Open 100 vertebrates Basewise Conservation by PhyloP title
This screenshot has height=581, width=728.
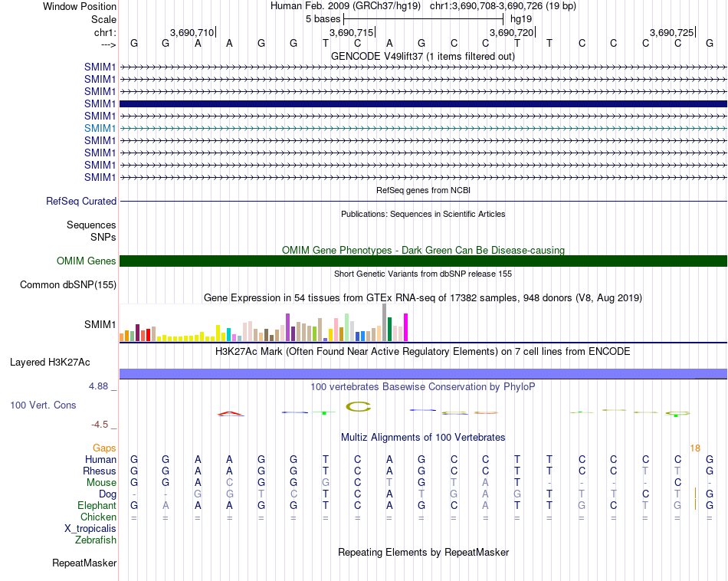tap(423, 387)
